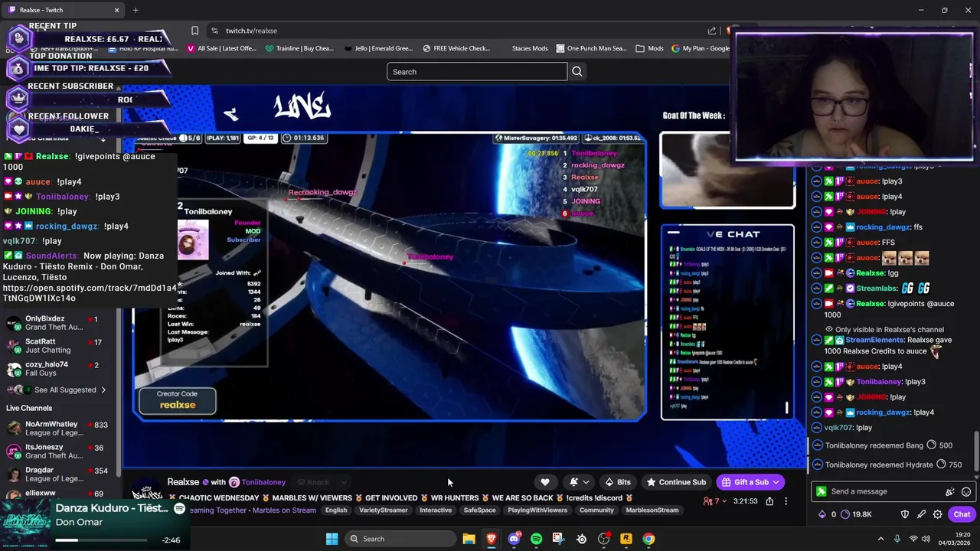
Task: Open Spotify from the taskbar
Action: [x=536, y=539]
